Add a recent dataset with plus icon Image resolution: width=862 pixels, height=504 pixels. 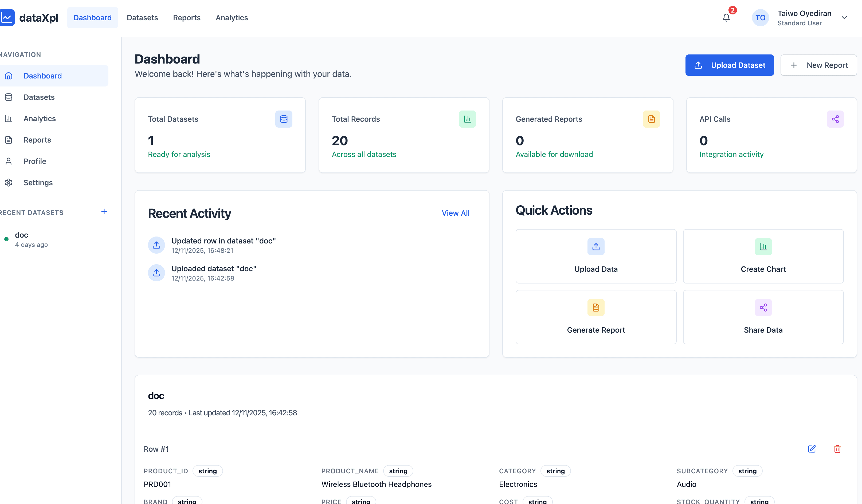point(104,212)
